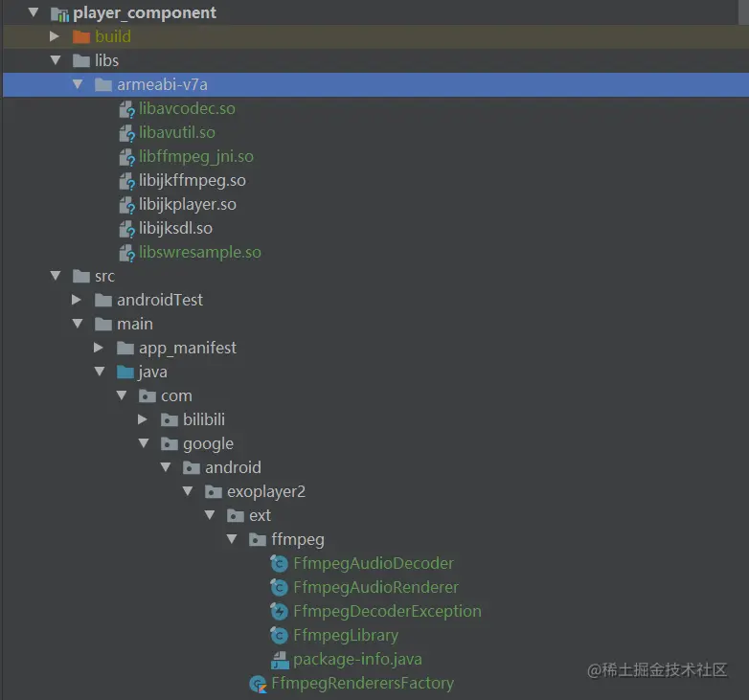Open the FfmpegLibrary class
749x700 pixels.
pyautogui.click(x=346, y=635)
